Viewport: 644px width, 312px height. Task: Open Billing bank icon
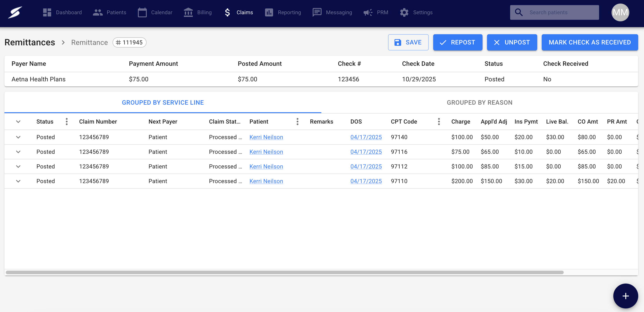pos(188,12)
